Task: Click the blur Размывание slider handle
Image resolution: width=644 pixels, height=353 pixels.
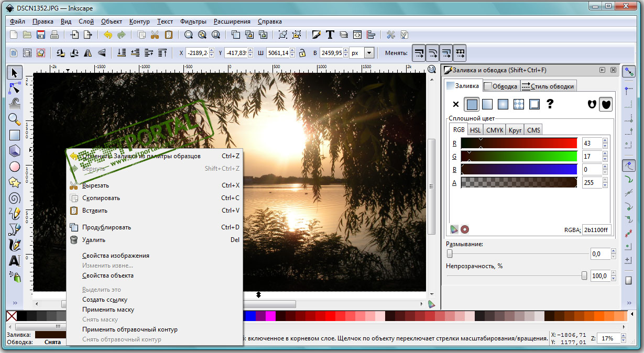Action: click(450, 253)
